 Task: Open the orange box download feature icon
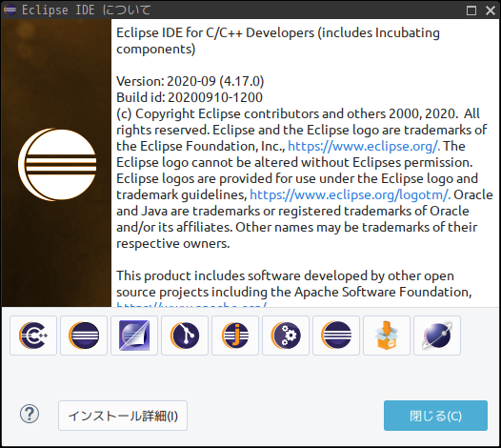[387, 336]
